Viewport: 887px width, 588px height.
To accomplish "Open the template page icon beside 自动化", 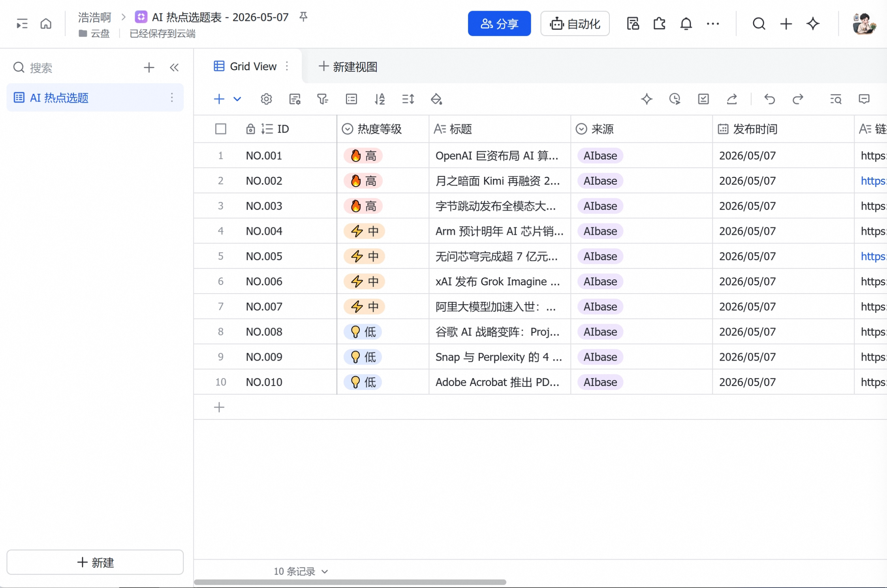I will tap(633, 24).
